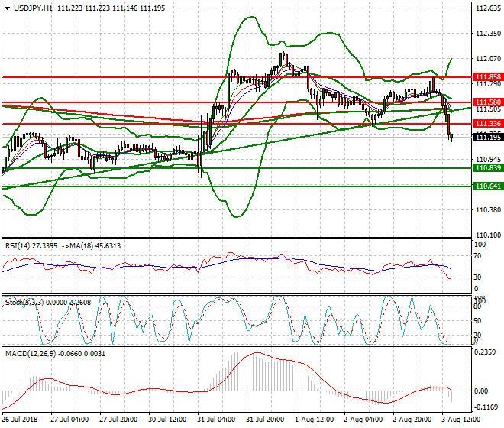Select the current price label 111.195
The width and height of the screenshot is (504, 428).
pos(488,138)
